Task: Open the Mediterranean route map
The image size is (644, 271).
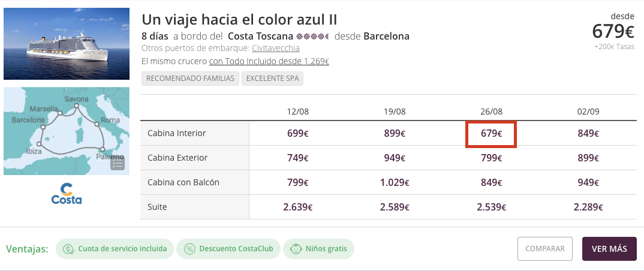Action: pyautogui.click(x=67, y=131)
